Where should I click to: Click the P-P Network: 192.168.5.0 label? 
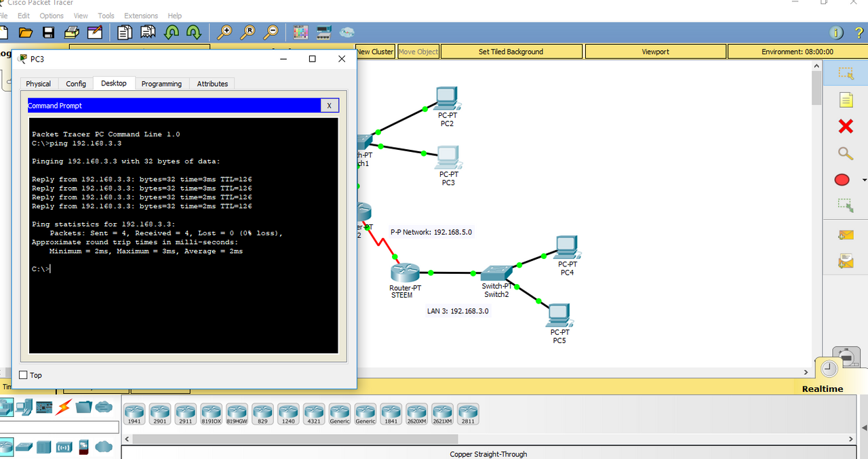[431, 232]
